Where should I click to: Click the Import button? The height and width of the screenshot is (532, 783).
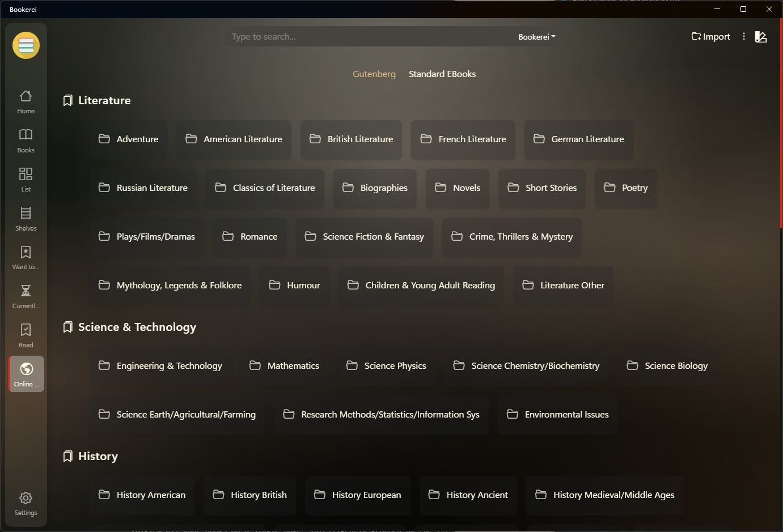[x=710, y=36]
